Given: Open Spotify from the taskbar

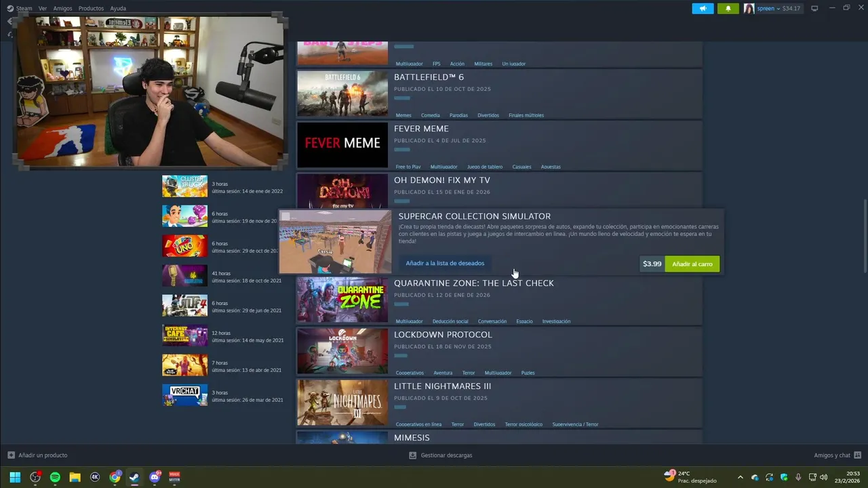Looking at the screenshot, I should pyautogui.click(x=55, y=477).
